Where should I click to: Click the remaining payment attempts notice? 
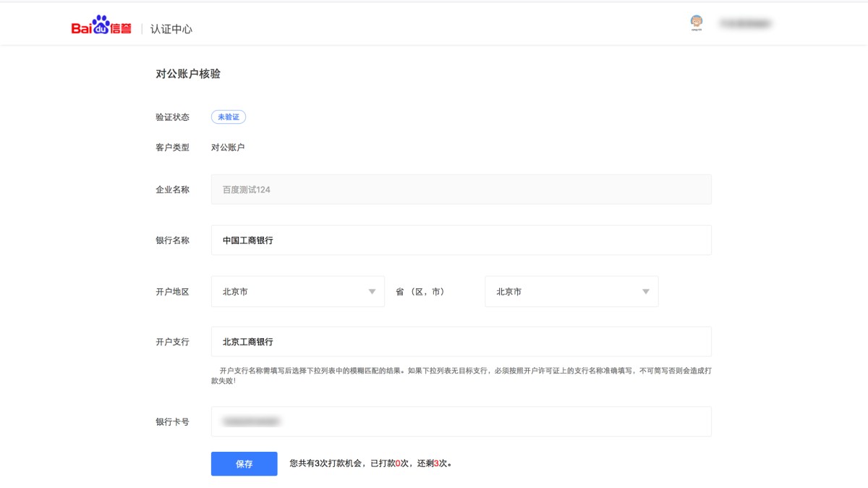point(370,463)
